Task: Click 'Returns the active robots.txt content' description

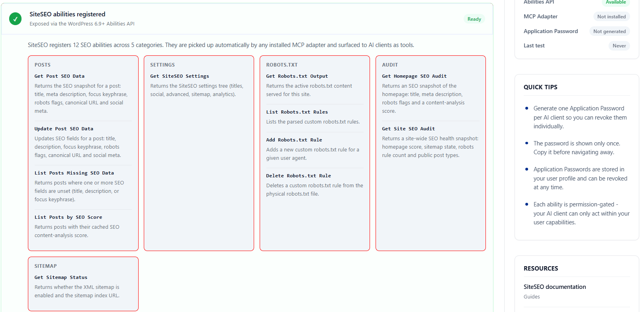Action: click(x=309, y=90)
